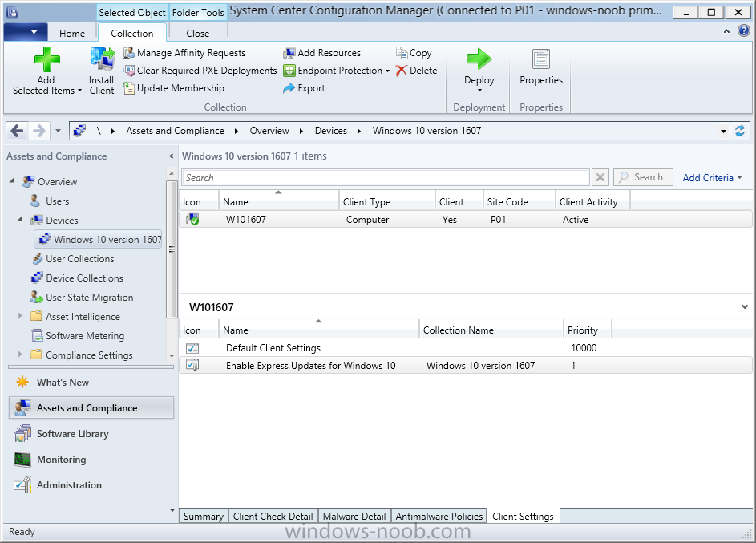
Task: Collapse the Devices tree node
Action: [20, 220]
